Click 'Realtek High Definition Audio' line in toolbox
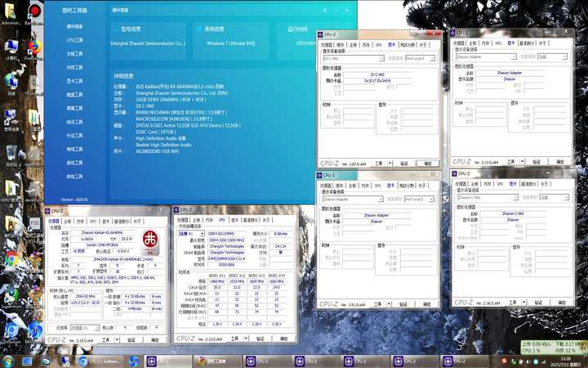This screenshot has width=588, height=368. click(x=163, y=145)
